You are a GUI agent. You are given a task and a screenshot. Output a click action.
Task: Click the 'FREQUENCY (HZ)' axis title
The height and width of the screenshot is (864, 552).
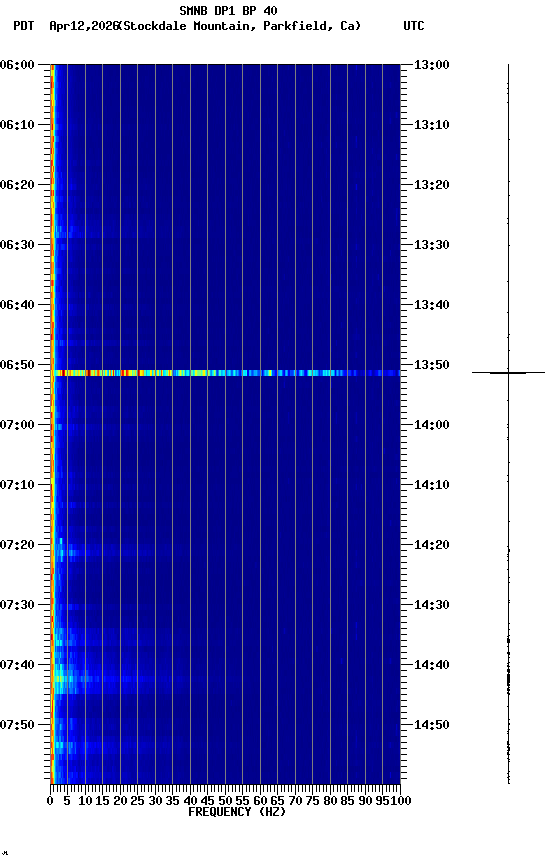pos(237,813)
